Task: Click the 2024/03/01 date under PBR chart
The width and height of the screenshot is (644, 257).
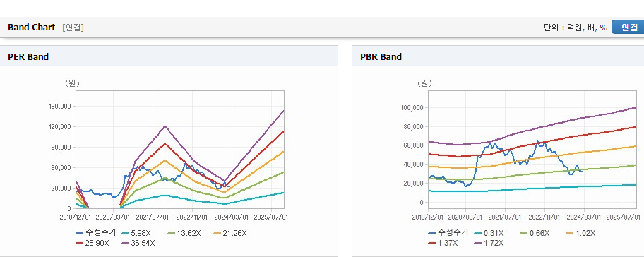Action: (584, 217)
